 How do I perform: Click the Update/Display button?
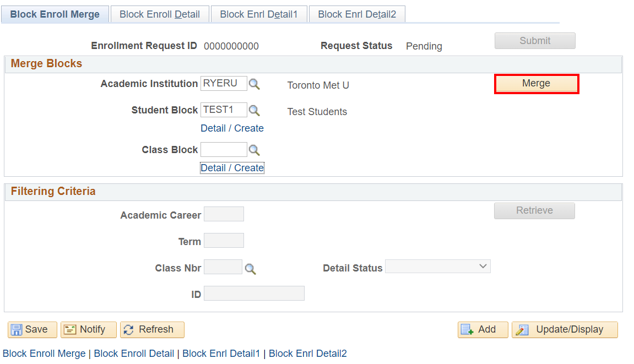click(564, 329)
